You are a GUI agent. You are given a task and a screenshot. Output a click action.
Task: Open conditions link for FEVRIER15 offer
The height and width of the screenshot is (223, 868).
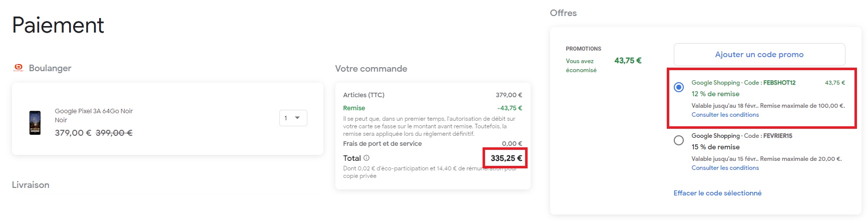(725, 168)
